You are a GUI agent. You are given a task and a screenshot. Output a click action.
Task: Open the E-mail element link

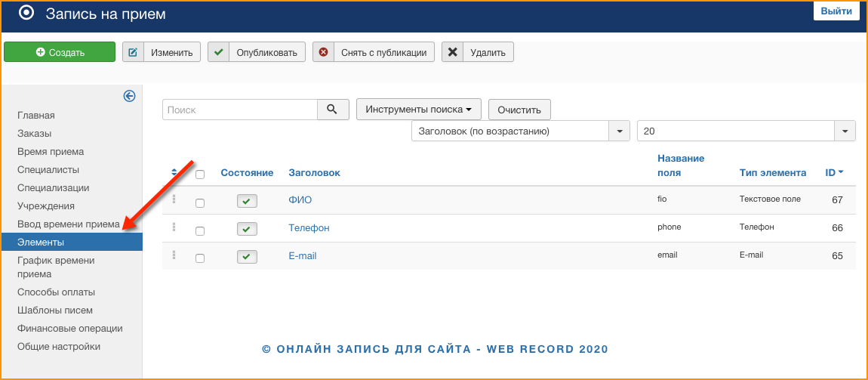pyautogui.click(x=302, y=255)
